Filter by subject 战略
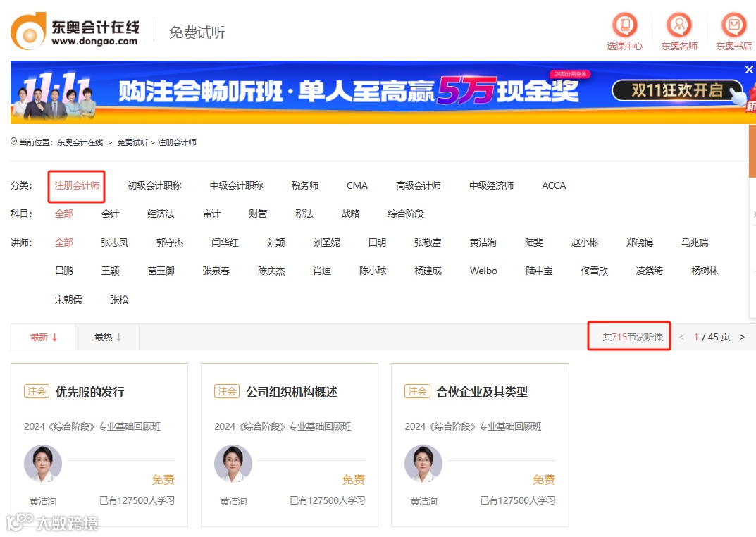 (x=350, y=214)
